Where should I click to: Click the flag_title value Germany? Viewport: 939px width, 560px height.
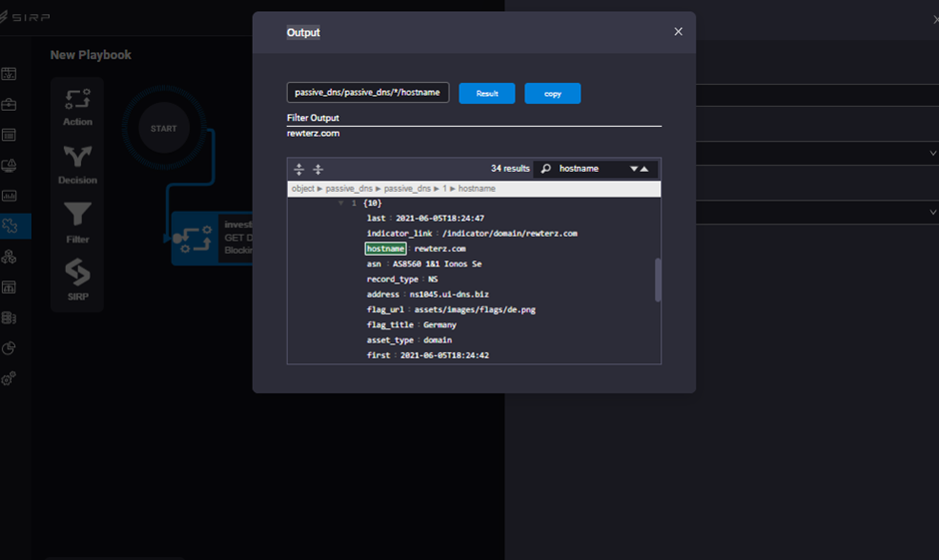click(440, 324)
